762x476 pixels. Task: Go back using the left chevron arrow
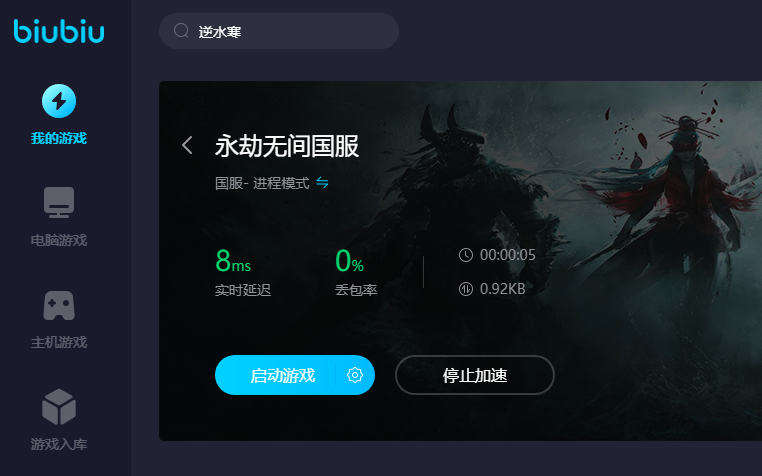pos(187,145)
